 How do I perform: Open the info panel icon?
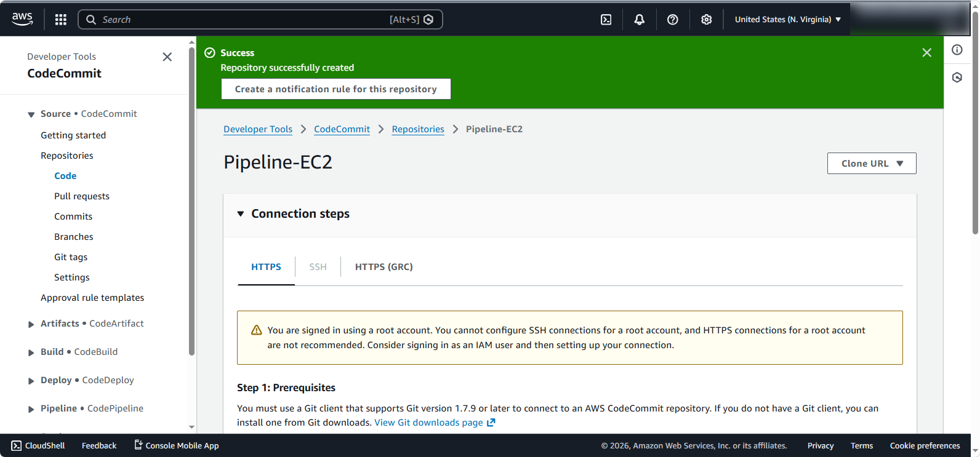tap(957, 50)
